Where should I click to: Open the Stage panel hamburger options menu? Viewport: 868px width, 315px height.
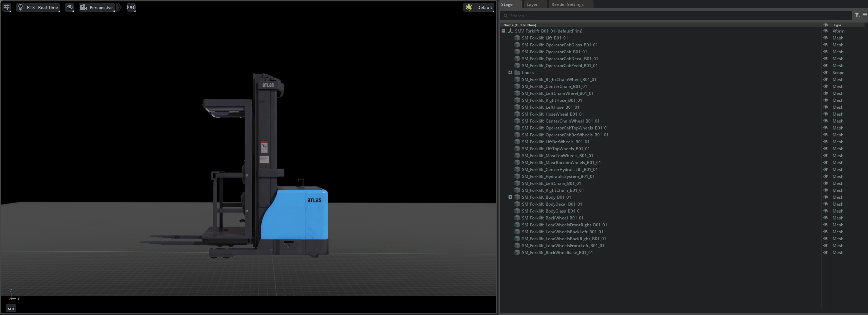(x=865, y=15)
